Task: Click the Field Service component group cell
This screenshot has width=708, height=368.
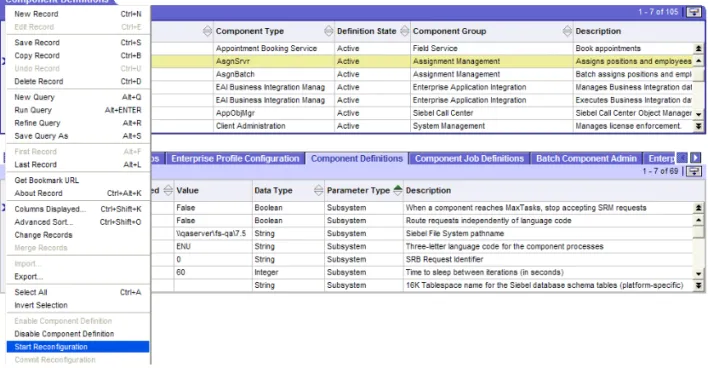Action: [x=492, y=48]
